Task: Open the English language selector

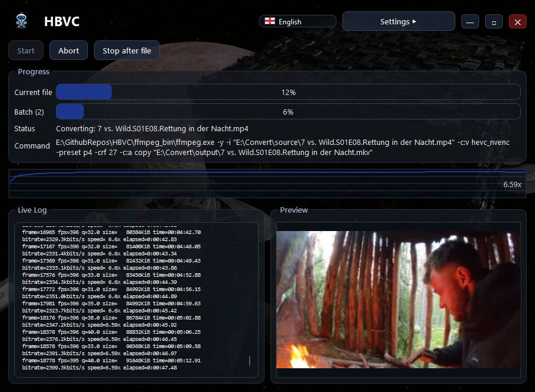Action: pyautogui.click(x=298, y=21)
